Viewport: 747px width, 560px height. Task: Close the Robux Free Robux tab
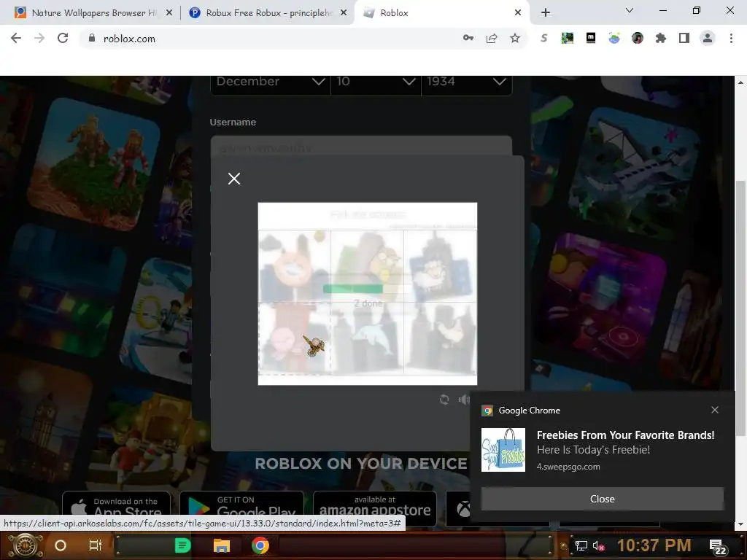click(344, 13)
